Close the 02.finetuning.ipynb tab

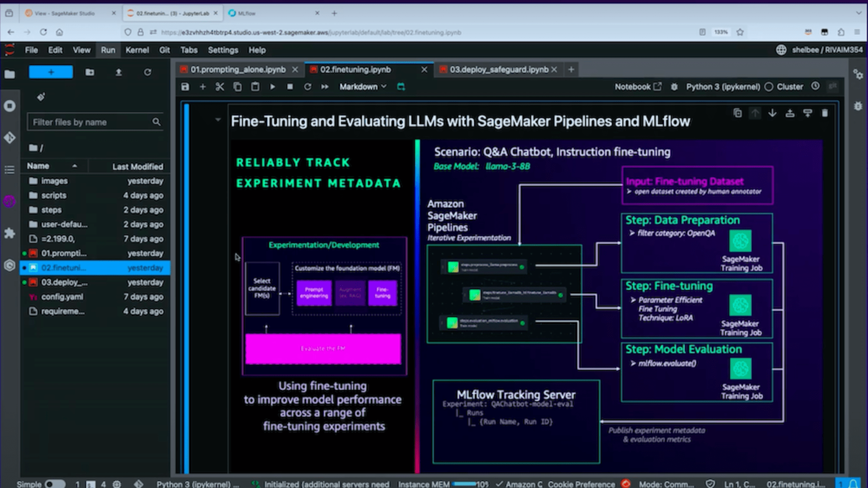[424, 69]
